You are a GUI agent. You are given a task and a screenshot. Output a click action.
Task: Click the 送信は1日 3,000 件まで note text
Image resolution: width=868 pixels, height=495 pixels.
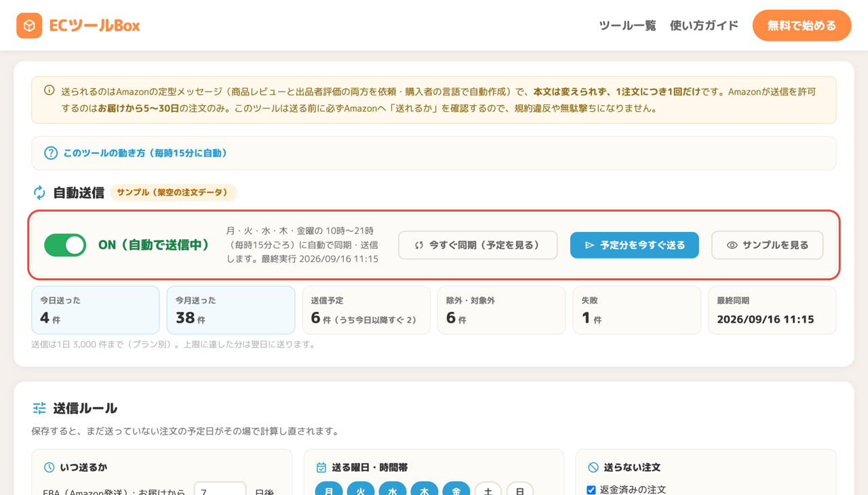tap(174, 344)
